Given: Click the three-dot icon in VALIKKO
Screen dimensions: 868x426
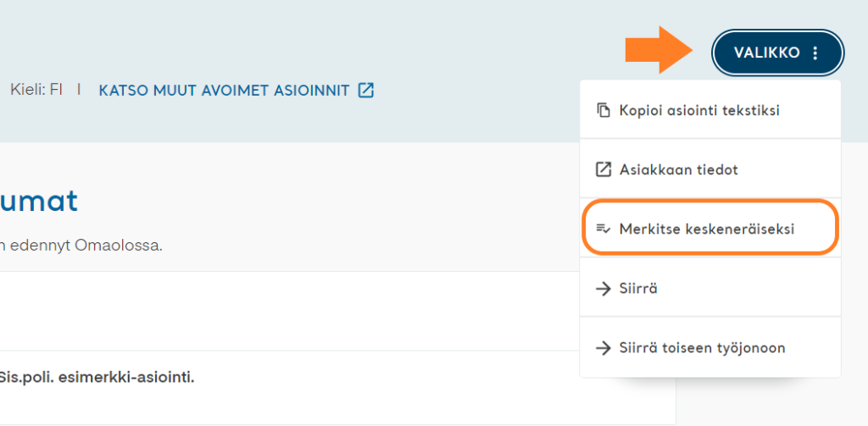Looking at the screenshot, I should tap(815, 53).
